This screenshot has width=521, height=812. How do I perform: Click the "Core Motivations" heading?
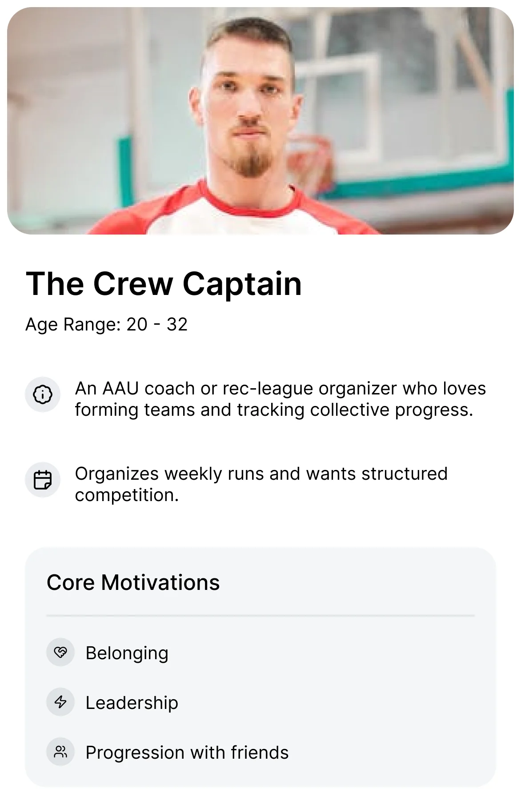[x=133, y=582]
